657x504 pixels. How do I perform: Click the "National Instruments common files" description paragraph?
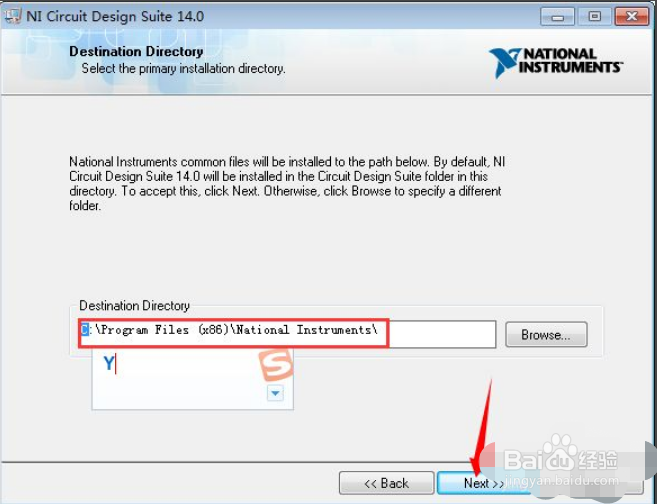(287, 184)
